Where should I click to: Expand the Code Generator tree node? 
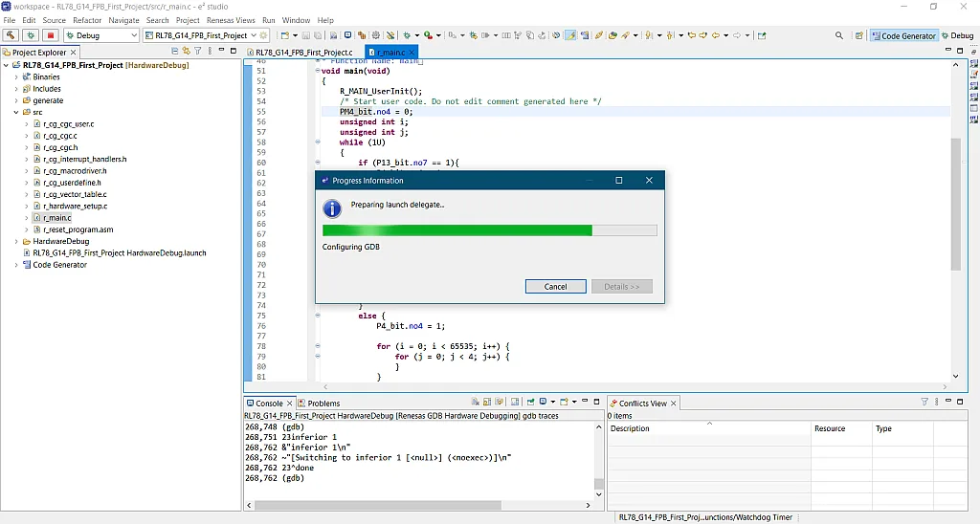coord(16,265)
